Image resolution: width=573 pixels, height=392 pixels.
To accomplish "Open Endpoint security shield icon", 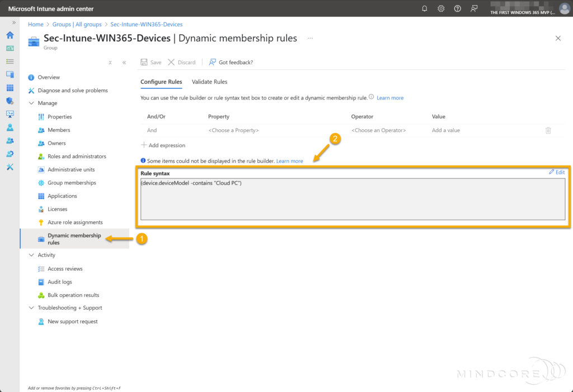I will [10, 101].
